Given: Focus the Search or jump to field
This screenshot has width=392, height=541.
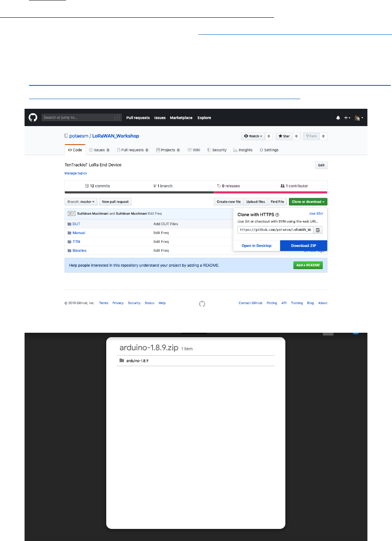Looking at the screenshot, I should pyautogui.click(x=82, y=118).
